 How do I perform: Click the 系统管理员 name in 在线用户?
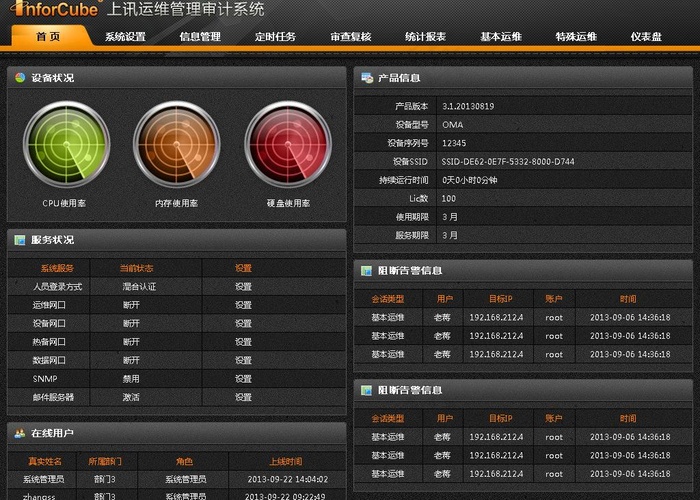[43, 479]
